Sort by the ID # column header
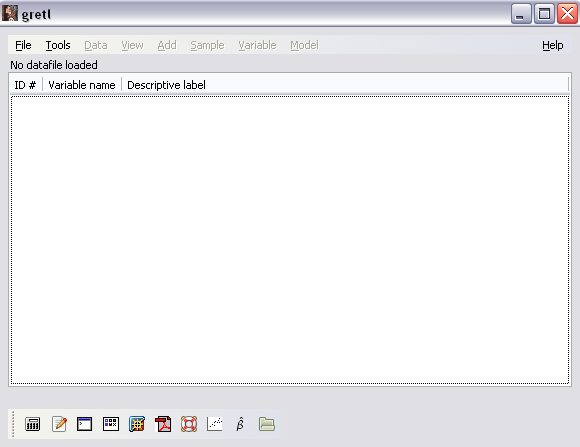 26,85
